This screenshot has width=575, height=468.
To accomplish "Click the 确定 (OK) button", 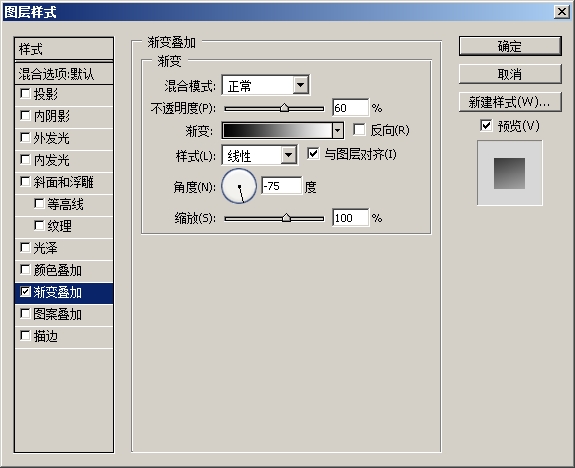I will pyautogui.click(x=510, y=46).
